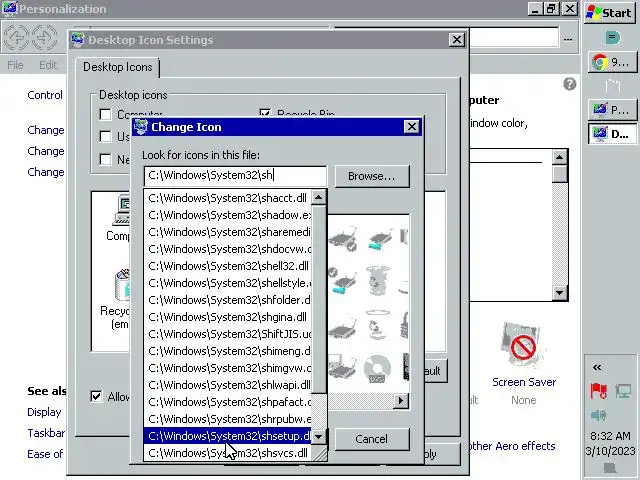
Task: Choose shdocvw.dll from the suggestion list
Action: pos(228,249)
